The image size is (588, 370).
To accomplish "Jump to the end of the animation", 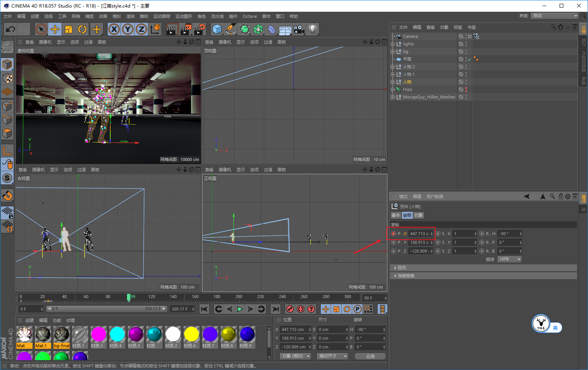I will [x=276, y=309].
